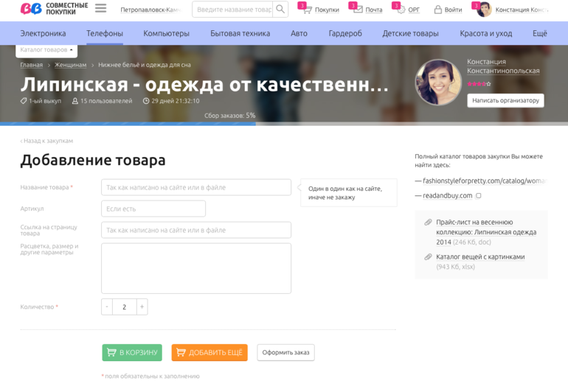Expand the Ещё category menu

(x=539, y=33)
